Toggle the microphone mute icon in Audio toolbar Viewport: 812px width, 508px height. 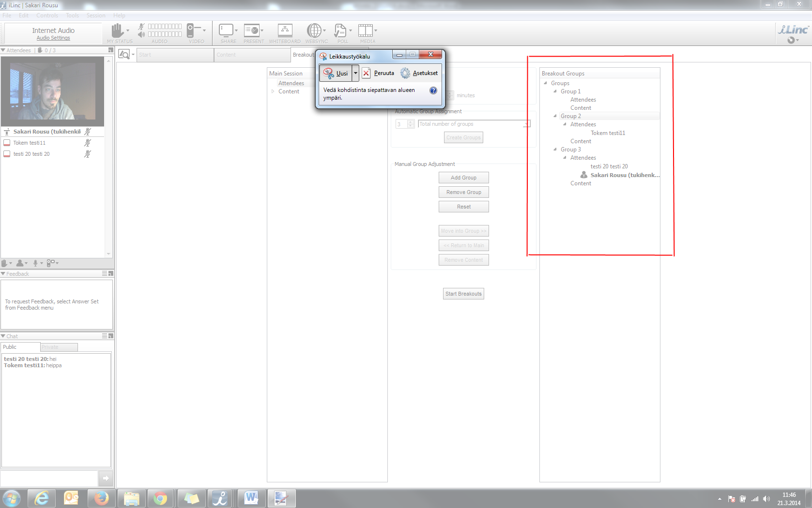point(141,27)
